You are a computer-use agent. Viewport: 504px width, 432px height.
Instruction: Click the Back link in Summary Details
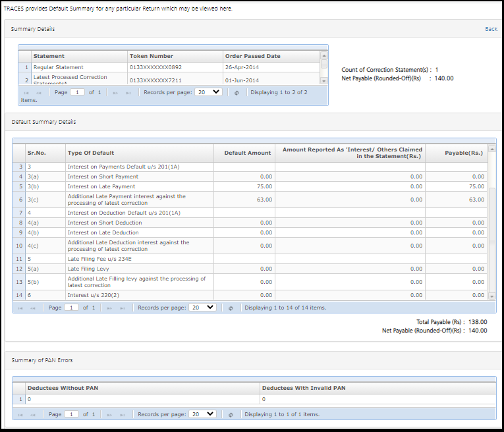click(x=491, y=29)
